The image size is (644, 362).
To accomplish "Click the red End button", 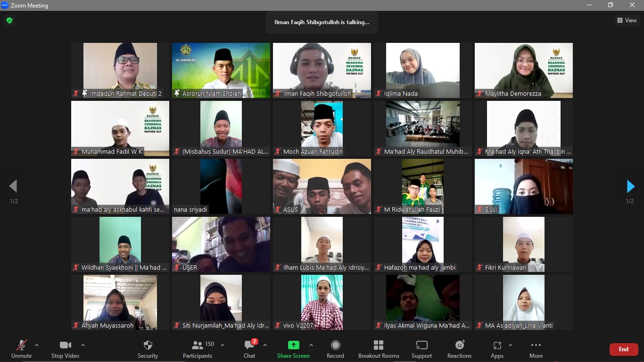I will click(x=623, y=349).
